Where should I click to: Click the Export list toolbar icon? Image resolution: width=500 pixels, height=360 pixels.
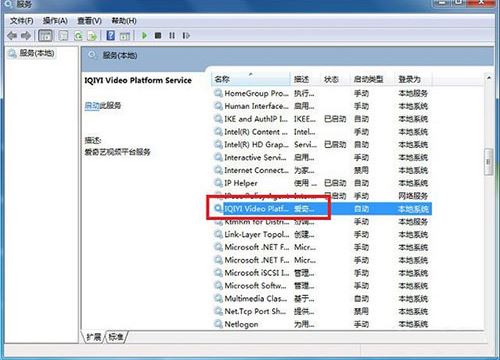click(92, 36)
